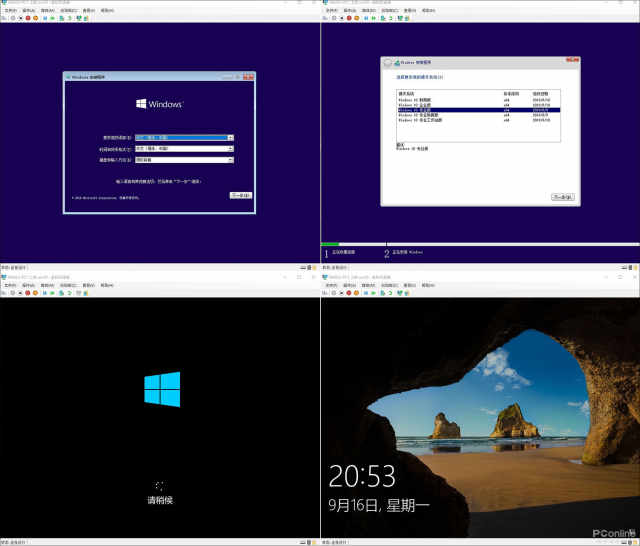Image resolution: width=640 pixels, height=546 pixels.
Task: Click blue Pause icon in lock-screen VM toolbar
Action: [366, 293]
